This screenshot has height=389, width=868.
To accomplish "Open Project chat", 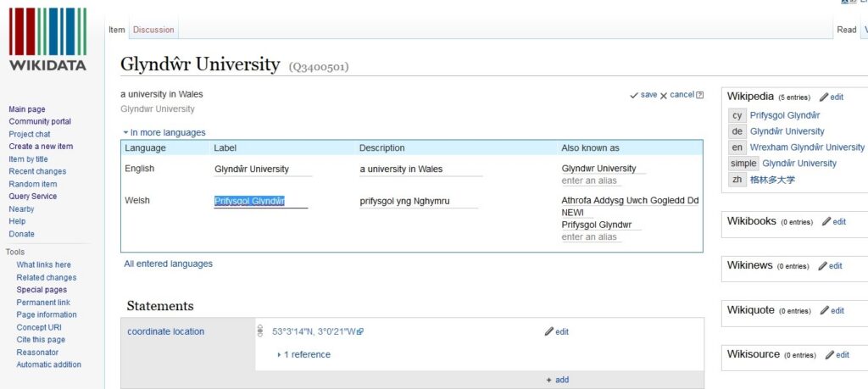I will tap(30, 135).
